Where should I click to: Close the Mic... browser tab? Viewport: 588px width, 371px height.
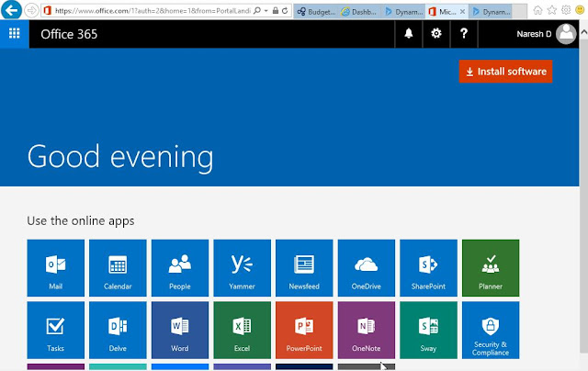(x=462, y=12)
